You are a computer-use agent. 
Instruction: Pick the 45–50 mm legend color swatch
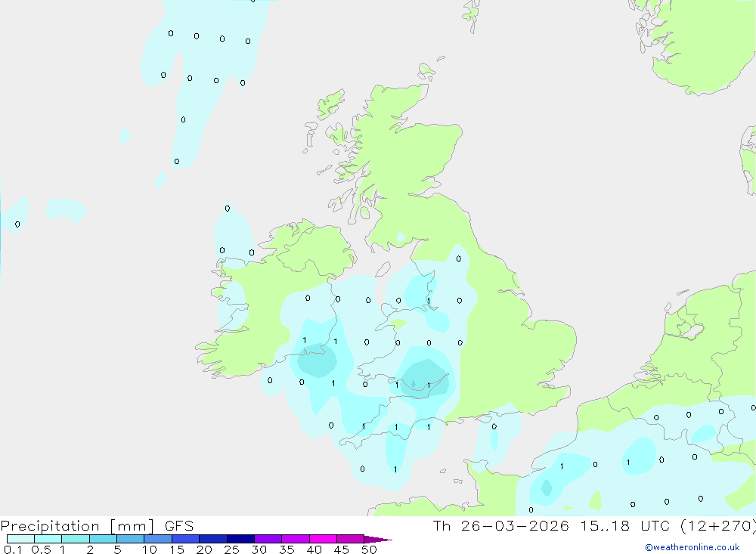point(351,539)
